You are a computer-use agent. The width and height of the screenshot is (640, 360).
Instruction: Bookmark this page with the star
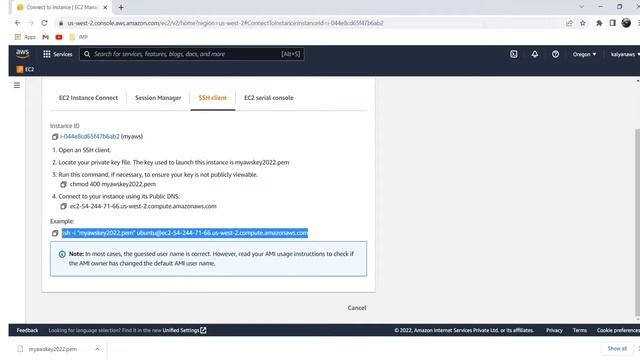[x=583, y=23]
